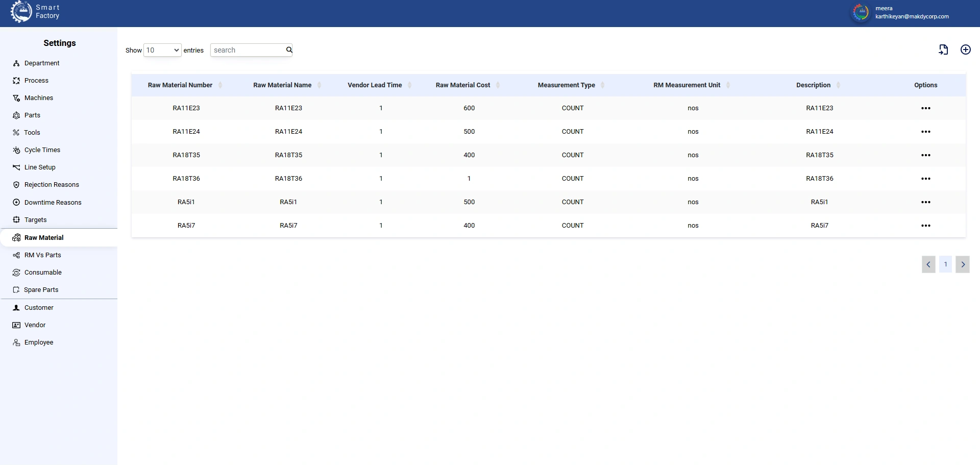Click the Targets sidebar icon

point(16,220)
